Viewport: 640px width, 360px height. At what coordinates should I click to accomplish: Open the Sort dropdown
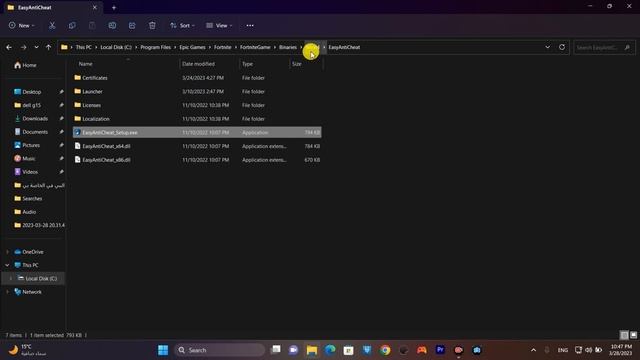coord(182,25)
